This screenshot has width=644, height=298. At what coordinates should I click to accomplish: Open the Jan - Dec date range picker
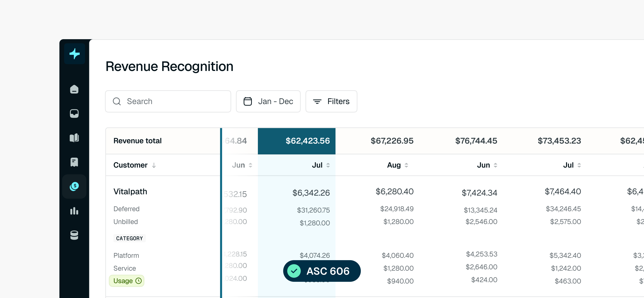[x=268, y=101]
